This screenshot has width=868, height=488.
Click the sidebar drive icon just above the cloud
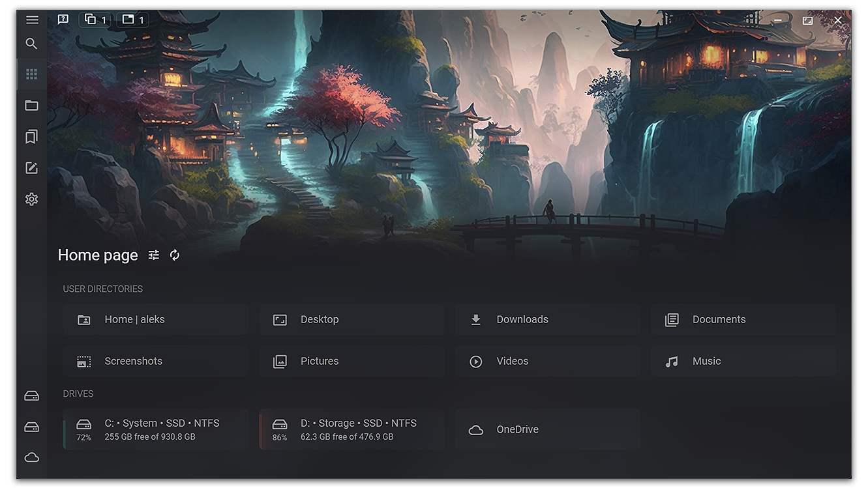[x=31, y=427]
